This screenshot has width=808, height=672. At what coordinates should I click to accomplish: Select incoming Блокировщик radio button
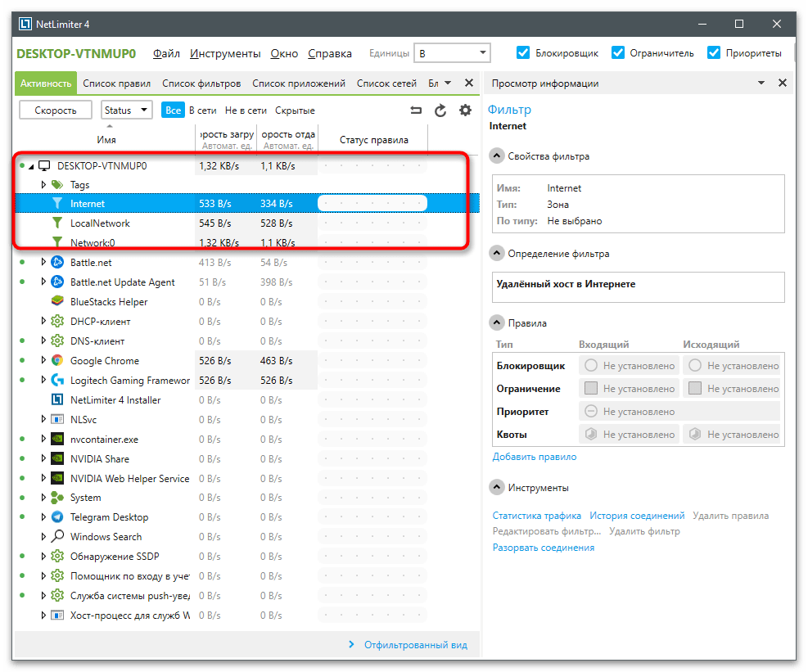(x=591, y=365)
